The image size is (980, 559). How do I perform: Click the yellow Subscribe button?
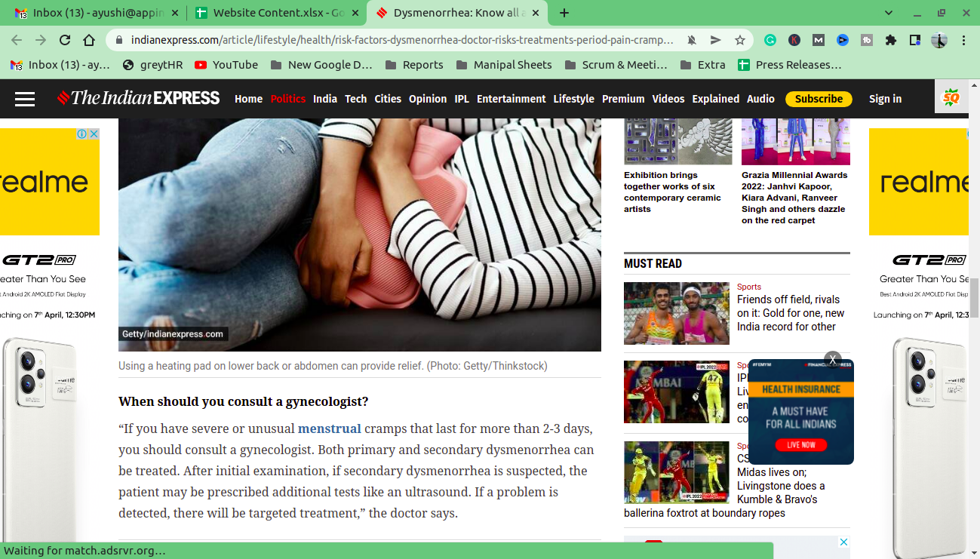pos(818,99)
